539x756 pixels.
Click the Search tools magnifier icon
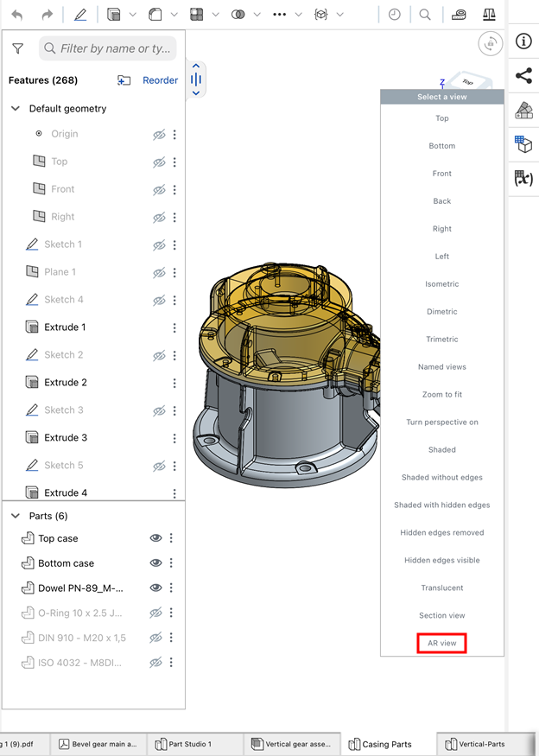[425, 15]
